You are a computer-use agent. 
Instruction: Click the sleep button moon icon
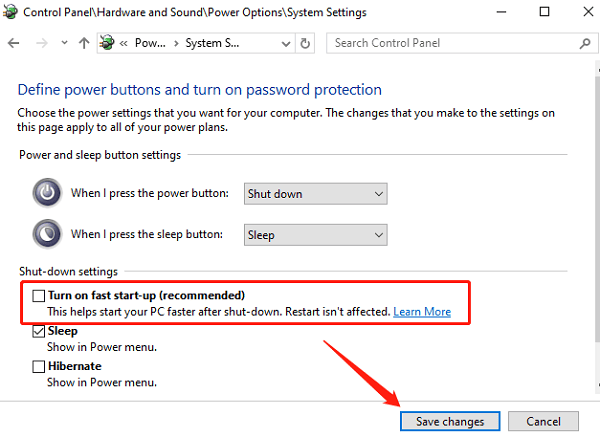coord(47,235)
